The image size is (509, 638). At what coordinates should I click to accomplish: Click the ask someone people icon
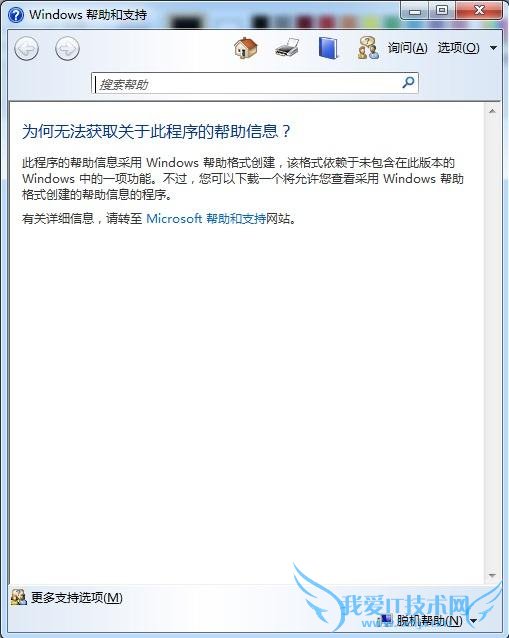(x=368, y=48)
